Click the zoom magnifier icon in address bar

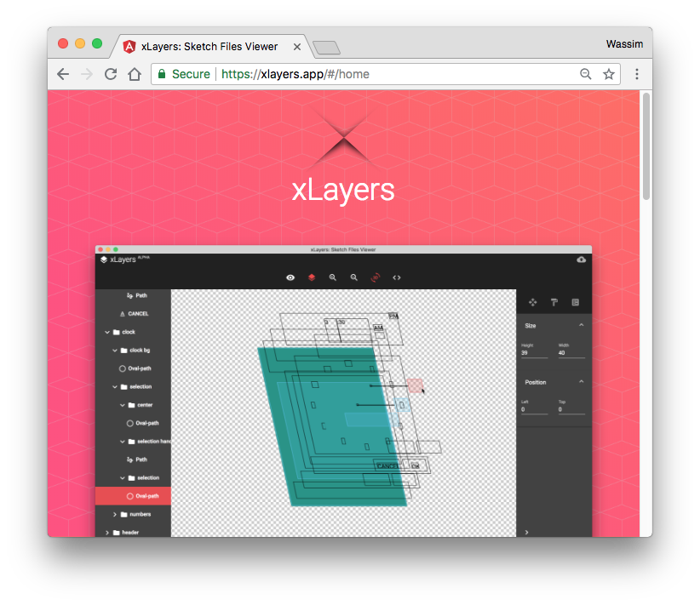(585, 74)
